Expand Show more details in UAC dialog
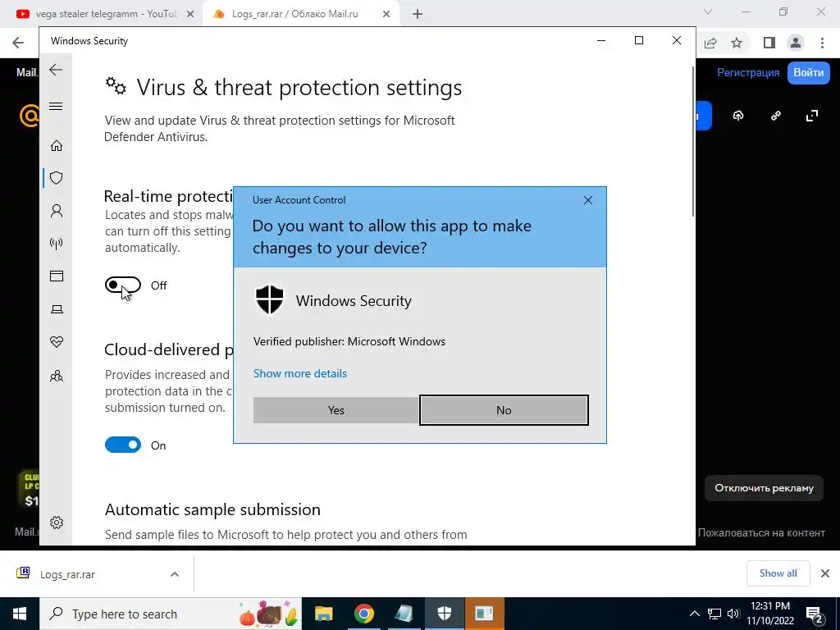The height and width of the screenshot is (630, 840). [300, 373]
